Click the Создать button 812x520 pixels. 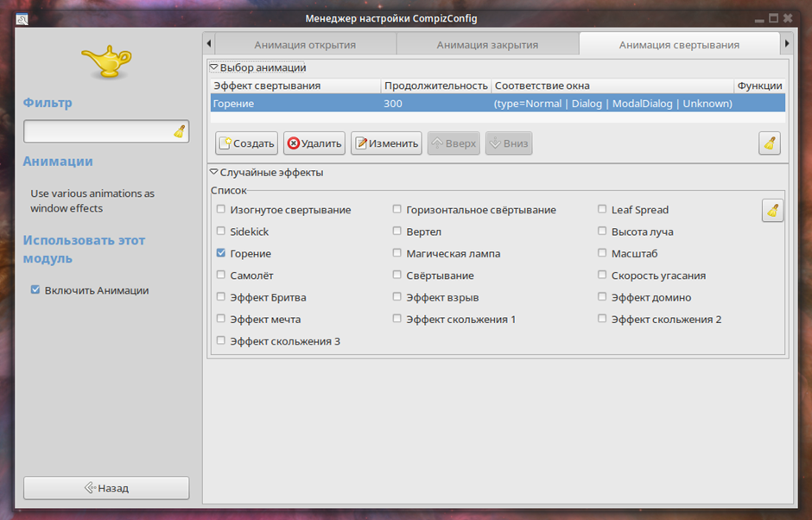[246, 143]
